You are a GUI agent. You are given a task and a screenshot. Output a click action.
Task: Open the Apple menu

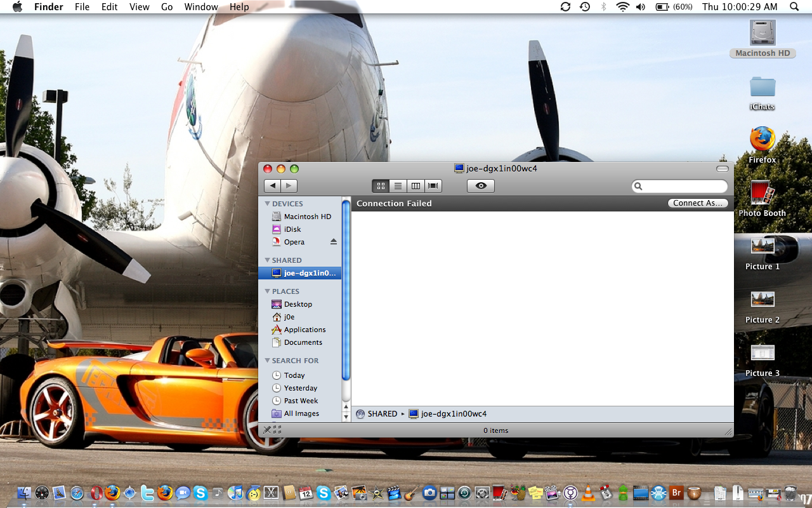18,7
